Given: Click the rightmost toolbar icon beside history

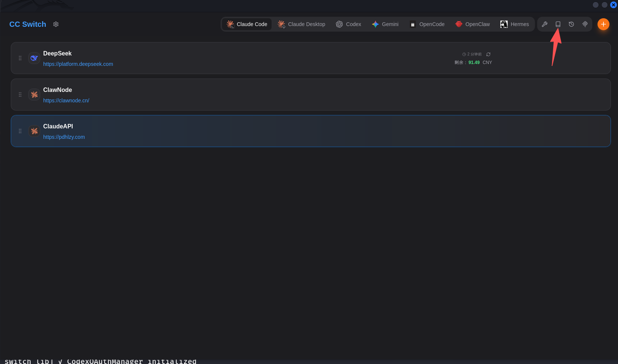Looking at the screenshot, I should click(x=585, y=24).
